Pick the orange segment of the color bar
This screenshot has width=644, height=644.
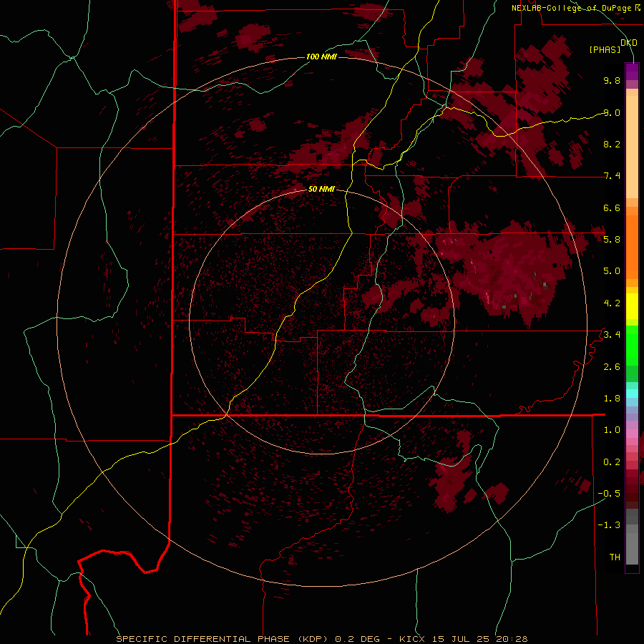coord(632,246)
